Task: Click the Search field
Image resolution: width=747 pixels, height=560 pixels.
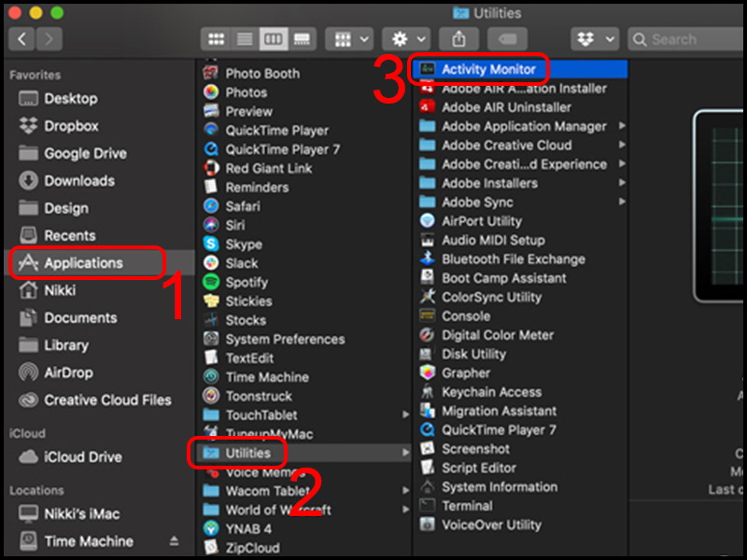Action: [686, 39]
